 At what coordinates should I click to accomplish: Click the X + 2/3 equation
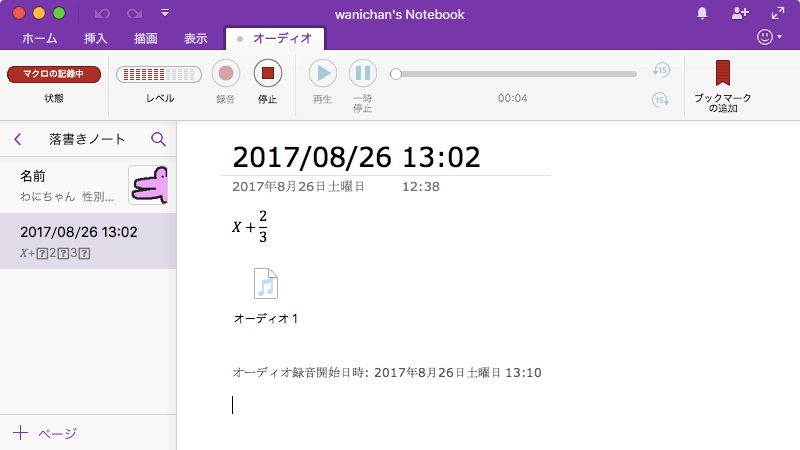249,227
